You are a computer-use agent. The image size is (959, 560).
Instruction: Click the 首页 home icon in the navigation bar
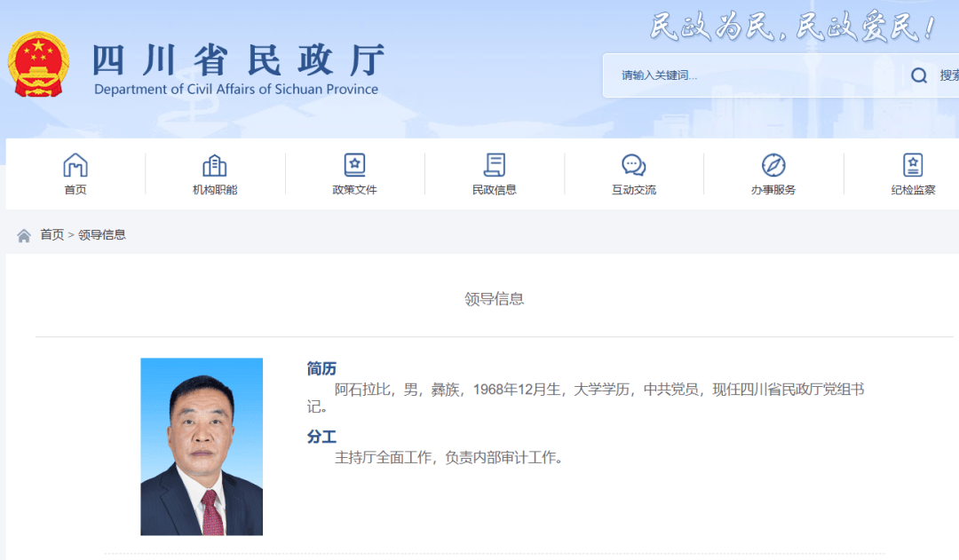pyautogui.click(x=75, y=163)
